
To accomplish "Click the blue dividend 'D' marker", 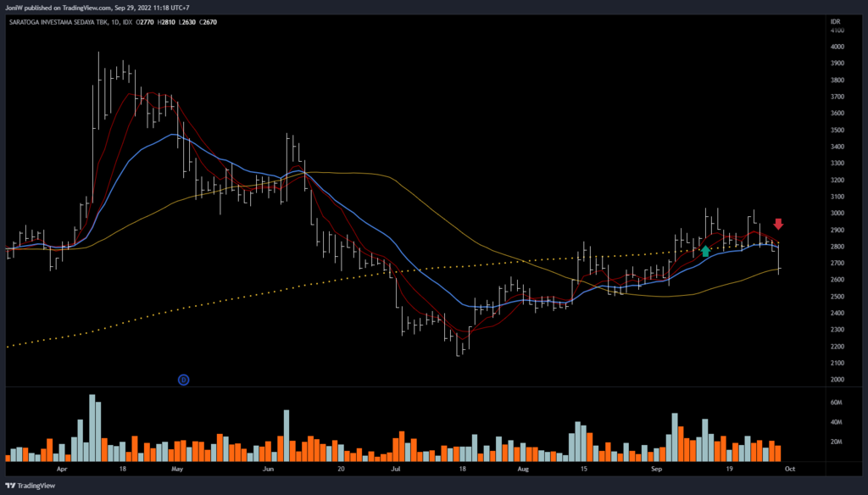I will click(x=183, y=380).
